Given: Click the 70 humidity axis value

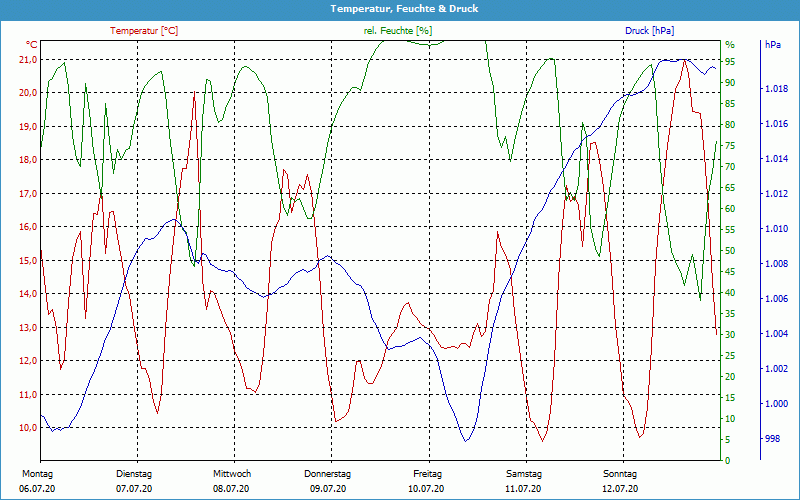Looking at the screenshot, I should [730, 166].
